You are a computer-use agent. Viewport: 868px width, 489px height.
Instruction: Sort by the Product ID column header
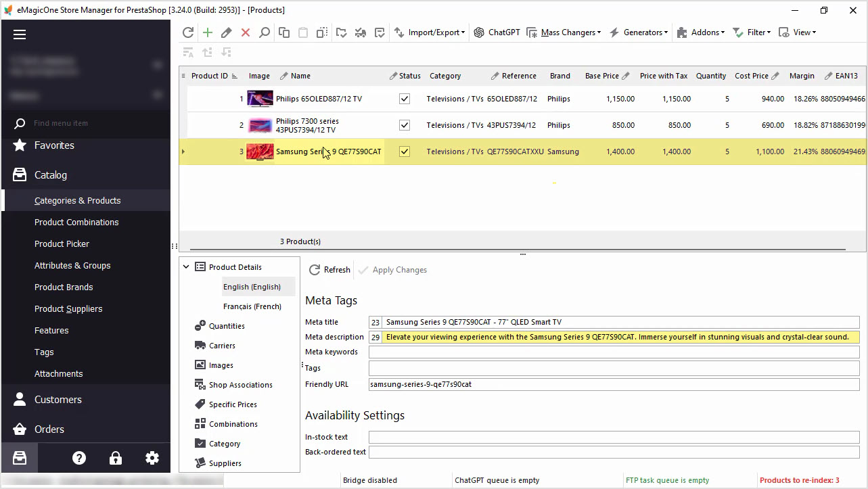point(214,76)
